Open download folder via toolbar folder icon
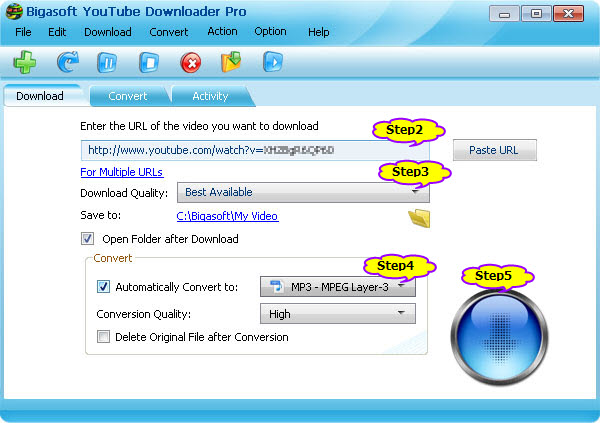Screen dimensions: 600x423 point(231,62)
